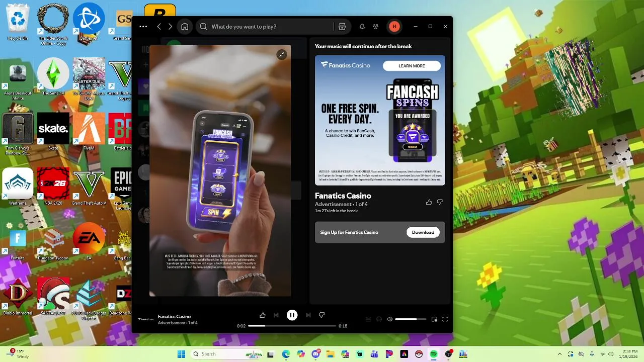Open the Windows Start menu
644x362 pixels.
[x=181, y=354]
